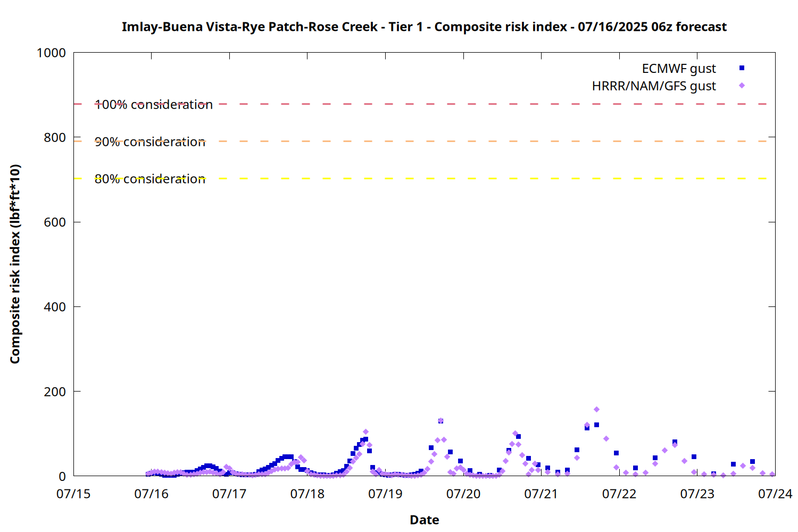Screen dimensions: 798x532
Task: Click the x-axis date 07/18
Action: [x=307, y=494]
